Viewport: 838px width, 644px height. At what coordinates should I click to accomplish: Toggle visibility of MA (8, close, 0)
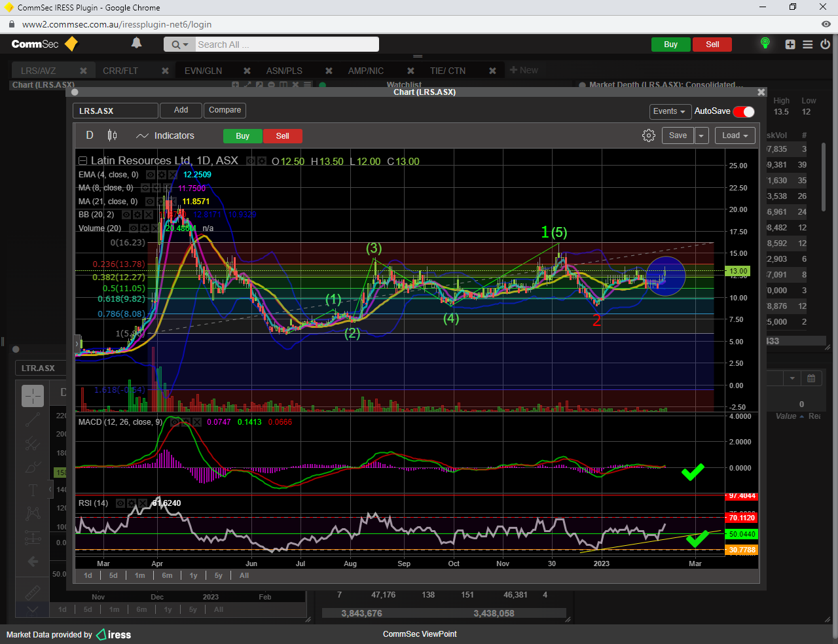click(x=145, y=188)
